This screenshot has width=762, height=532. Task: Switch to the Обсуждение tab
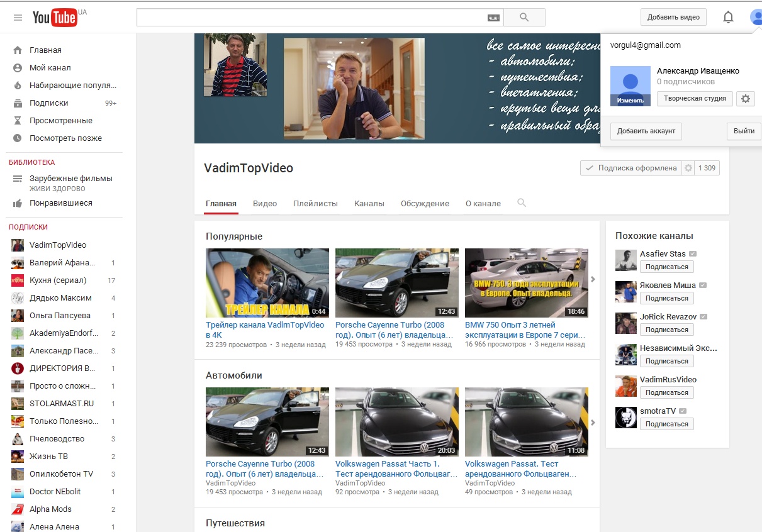[425, 204]
